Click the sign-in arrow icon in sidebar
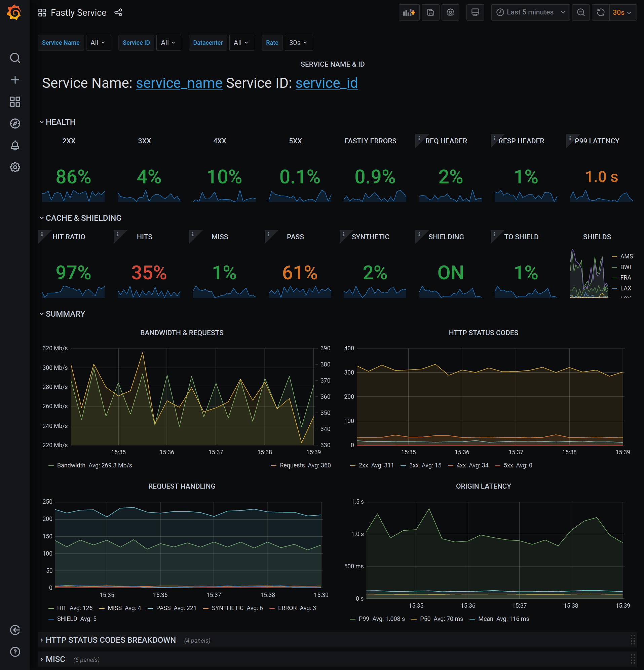This screenshot has height=670, width=644. (x=15, y=630)
